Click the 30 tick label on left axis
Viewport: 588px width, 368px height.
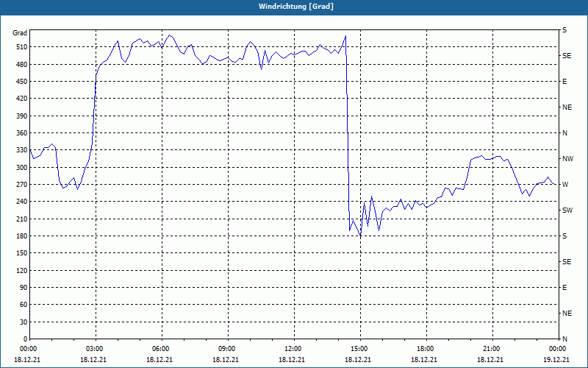[x=24, y=322]
